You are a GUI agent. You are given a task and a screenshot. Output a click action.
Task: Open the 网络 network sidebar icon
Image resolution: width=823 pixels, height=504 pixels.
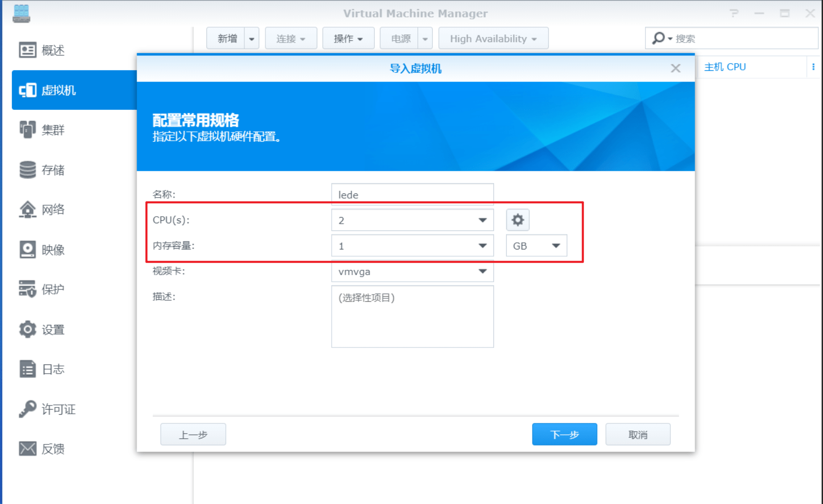click(x=28, y=209)
